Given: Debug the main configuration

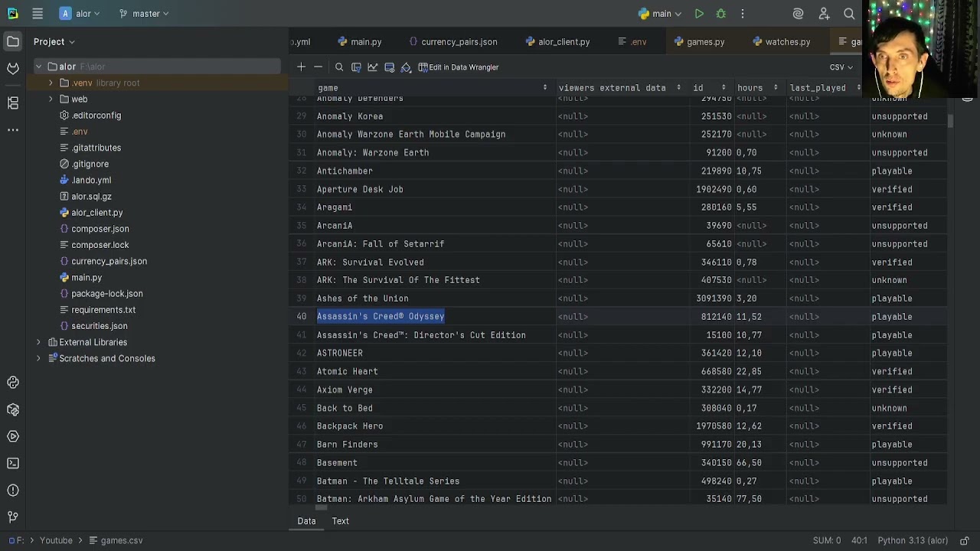Looking at the screenshot, I should (x=720, y=14).
